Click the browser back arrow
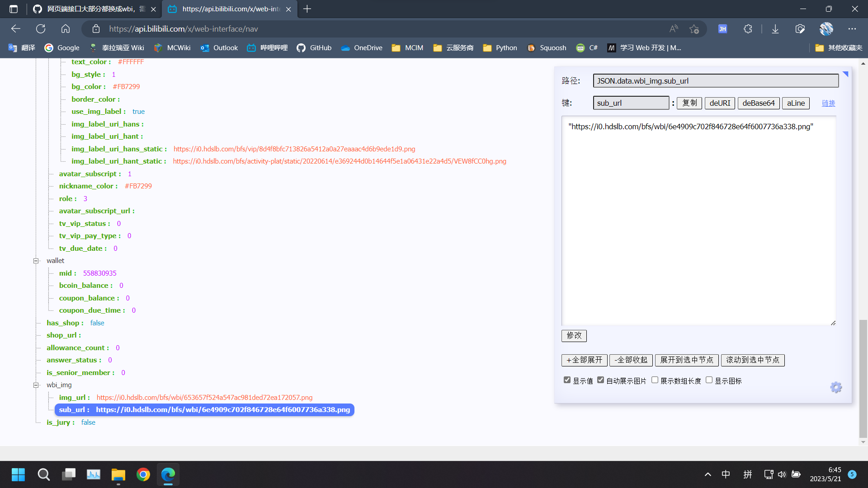The width and height of the screenshot is (868, 488). [15, 28]
